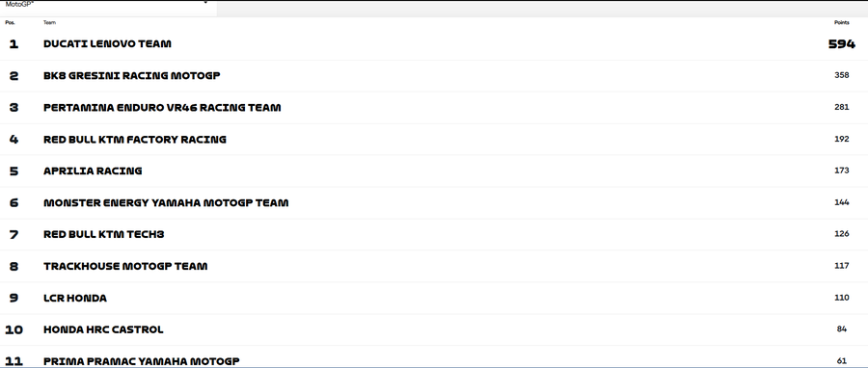Click Prima Pramac Yamaha MotoGP row

click(x=434, y=358)
